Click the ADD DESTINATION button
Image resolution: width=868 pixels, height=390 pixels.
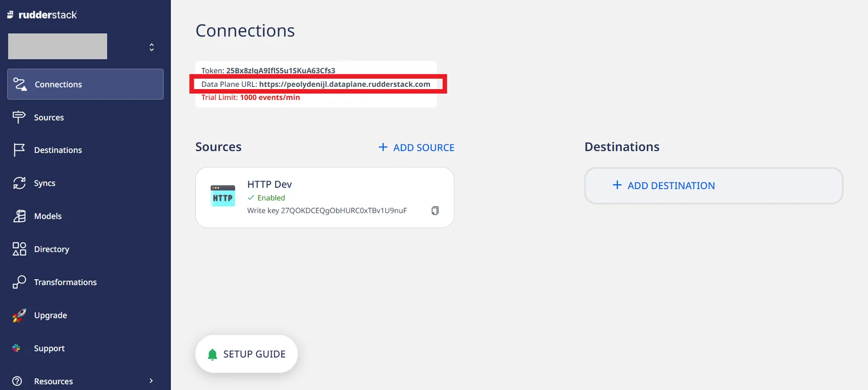click(x=713, y=186)
